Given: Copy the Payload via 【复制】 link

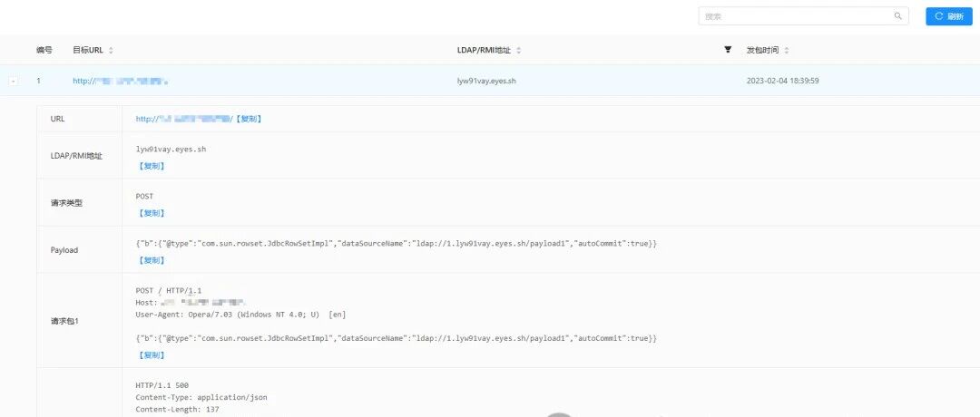Looking at the screenshot, I should point(151,260).
